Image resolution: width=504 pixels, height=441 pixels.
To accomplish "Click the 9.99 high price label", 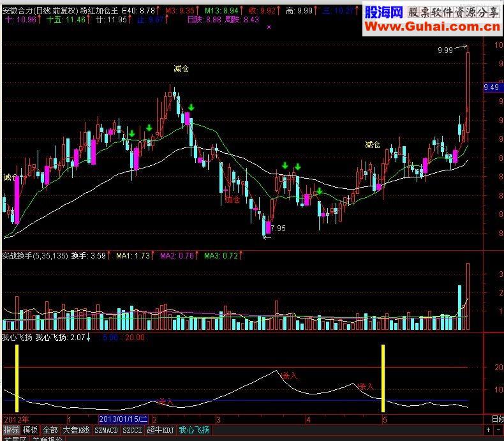I will [445, 50].
